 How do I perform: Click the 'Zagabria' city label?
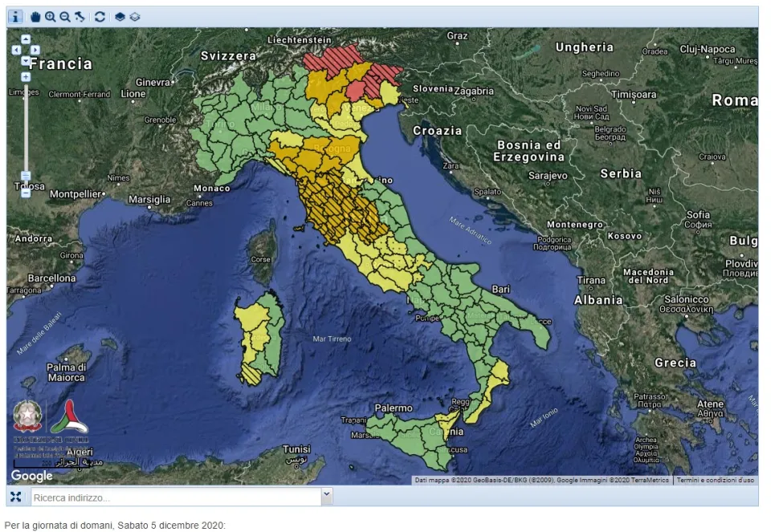click(474, 91)
